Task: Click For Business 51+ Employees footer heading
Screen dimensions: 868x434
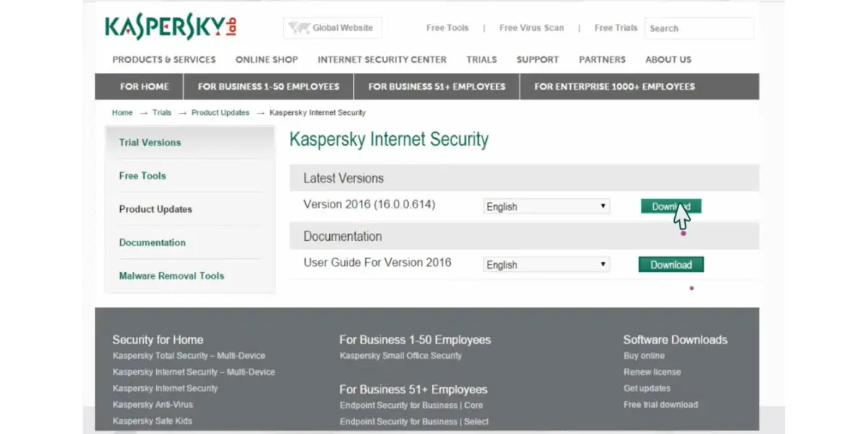Action: pos(414,389)
